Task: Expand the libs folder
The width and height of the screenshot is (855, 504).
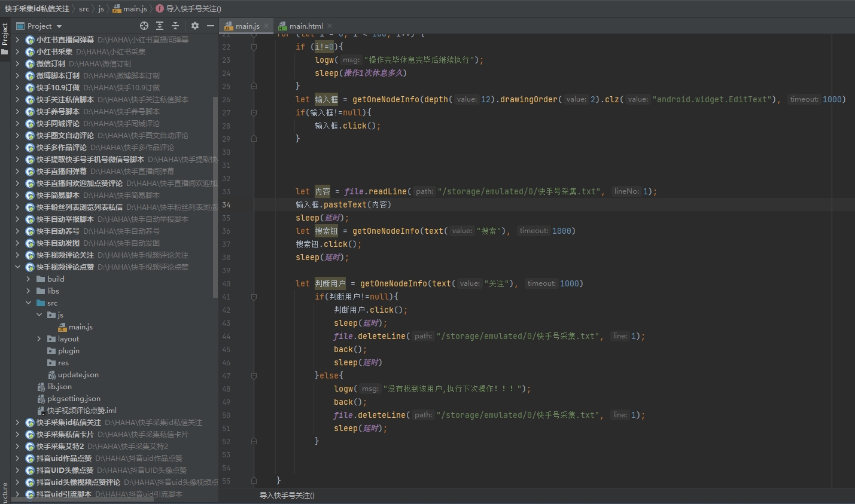Action: click(28, 291)
